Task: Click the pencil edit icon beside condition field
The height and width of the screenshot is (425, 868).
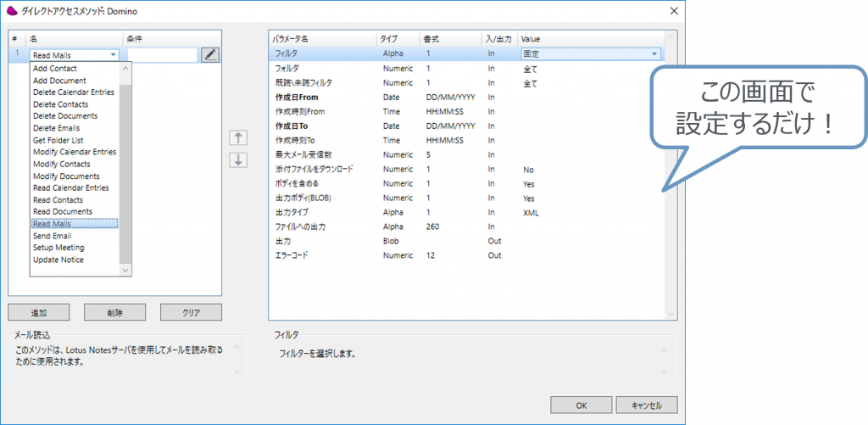Action: 210,54
